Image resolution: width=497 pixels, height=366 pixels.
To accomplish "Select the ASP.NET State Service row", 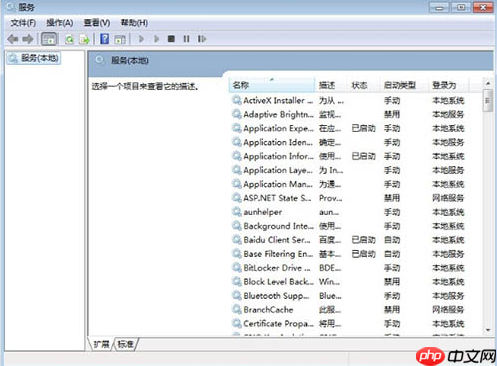I will point(348,198).
